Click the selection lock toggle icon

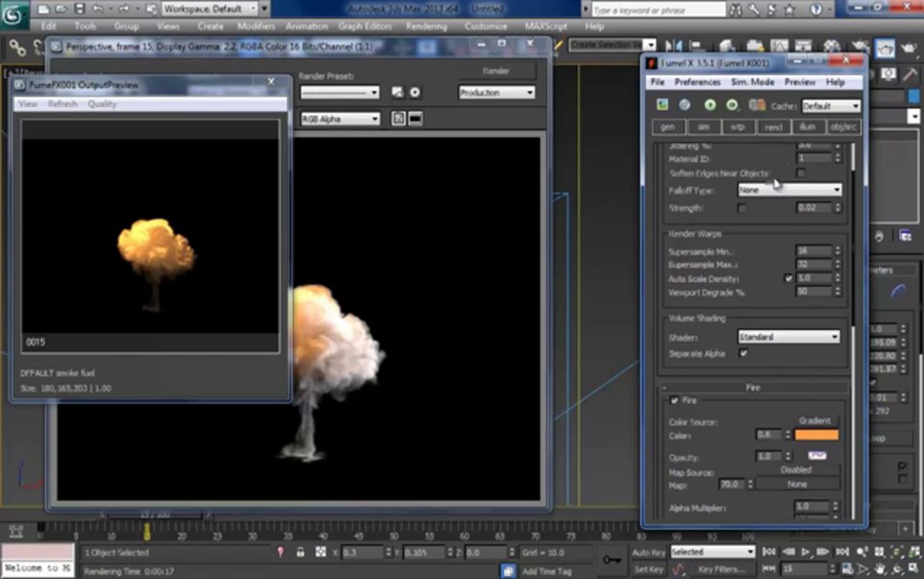[300, 552]
